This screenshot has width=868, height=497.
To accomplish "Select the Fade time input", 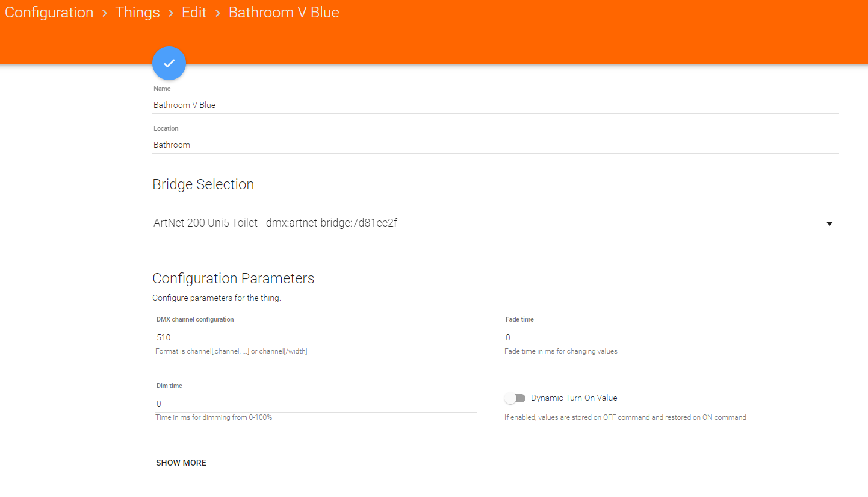I will 665,337.
